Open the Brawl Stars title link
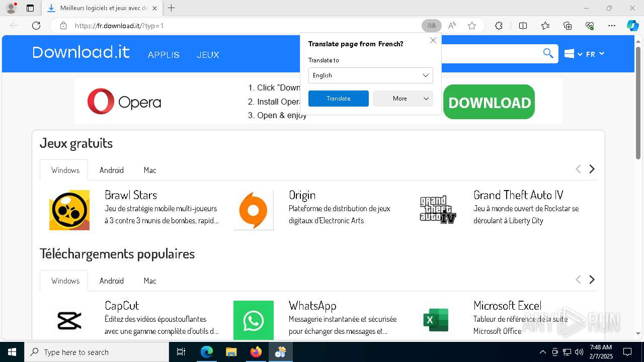This screenshot has width=644, height=362. tap(131, 195)
